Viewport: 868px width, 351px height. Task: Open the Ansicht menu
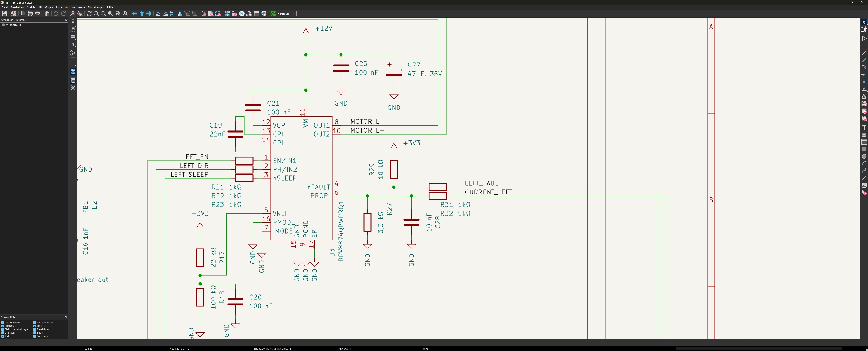click(x=31, y=7)
